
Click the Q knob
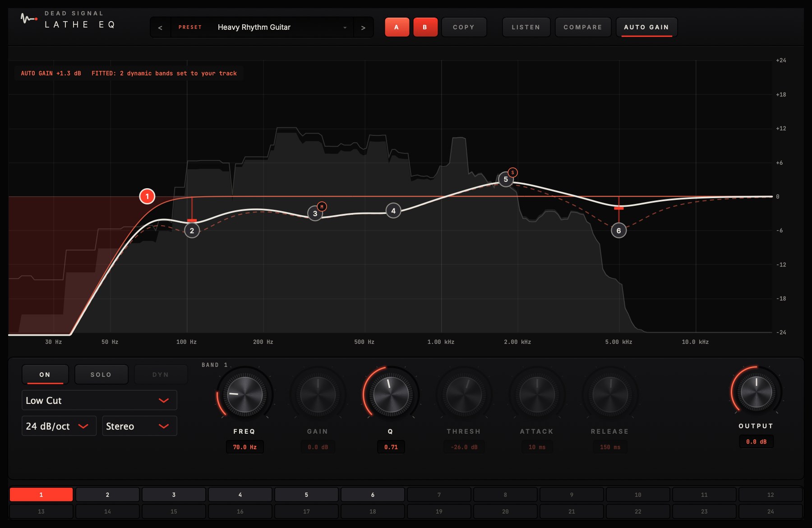391,394
